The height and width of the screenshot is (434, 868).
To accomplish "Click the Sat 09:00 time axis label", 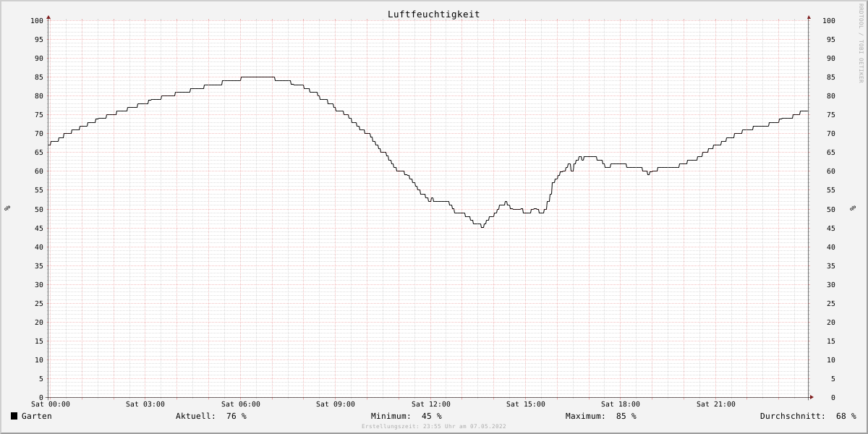I will (336, 404).
